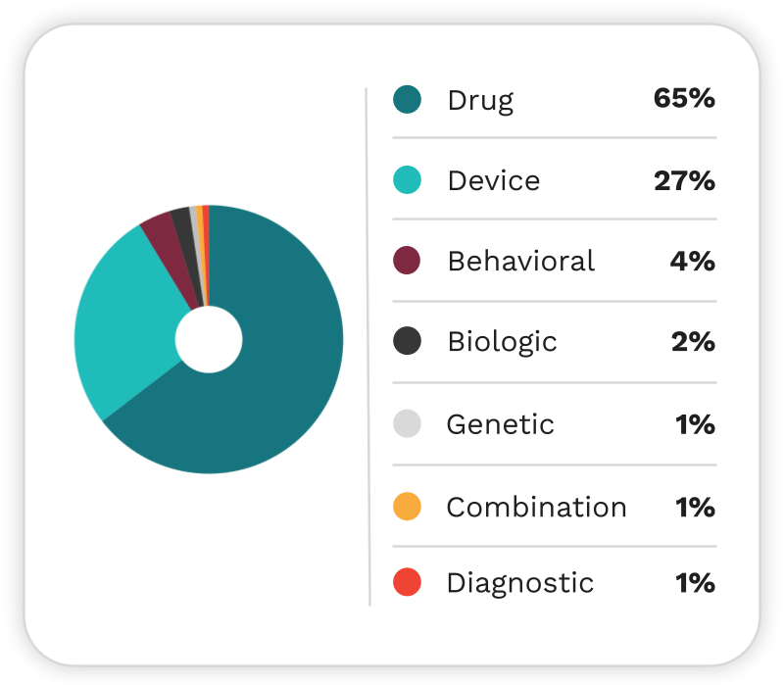This screenshot has height=685, width=784.
Task: Select the Combination legend label
Action: pyautogui.click(x=536, y=507)
